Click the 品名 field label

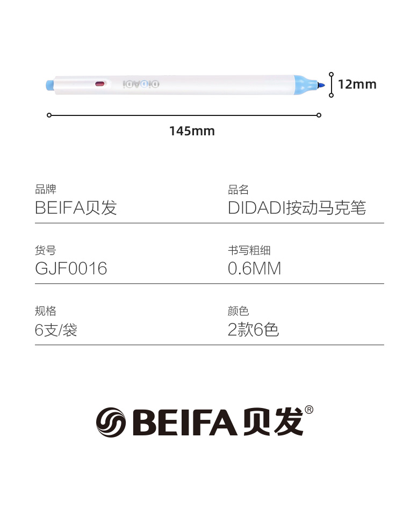238,189
